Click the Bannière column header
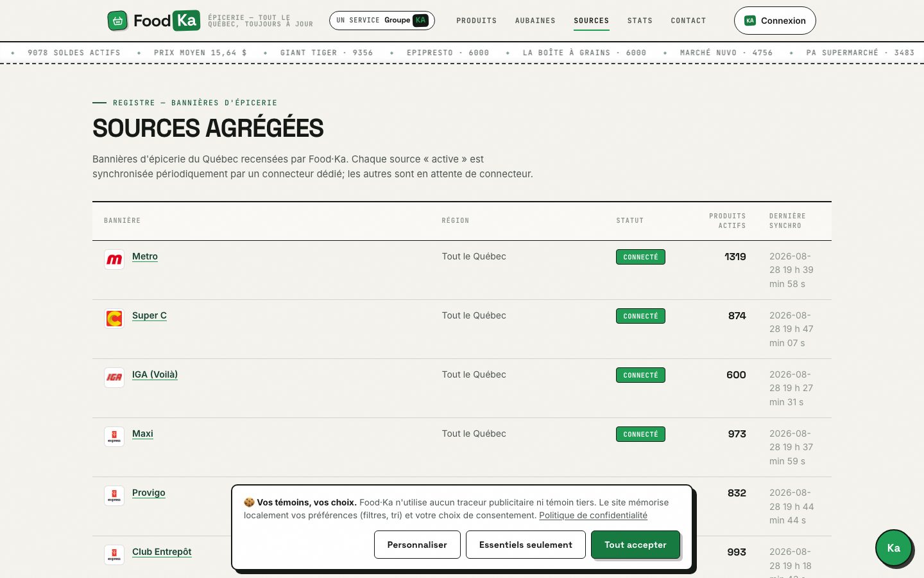This screenshot has height=578, width=924. pyautogui.click(x=122, y=220)
